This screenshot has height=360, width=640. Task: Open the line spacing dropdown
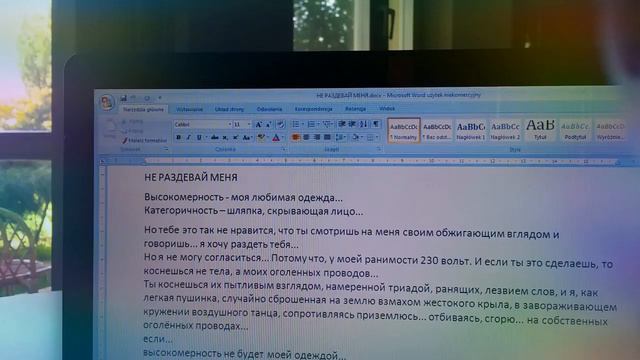click(340, 138)
